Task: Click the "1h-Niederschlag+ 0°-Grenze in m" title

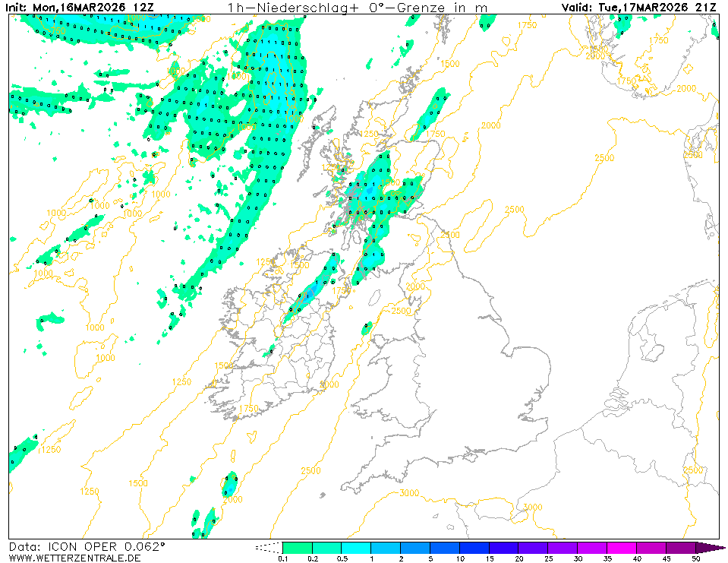Action: coord(358,8)
